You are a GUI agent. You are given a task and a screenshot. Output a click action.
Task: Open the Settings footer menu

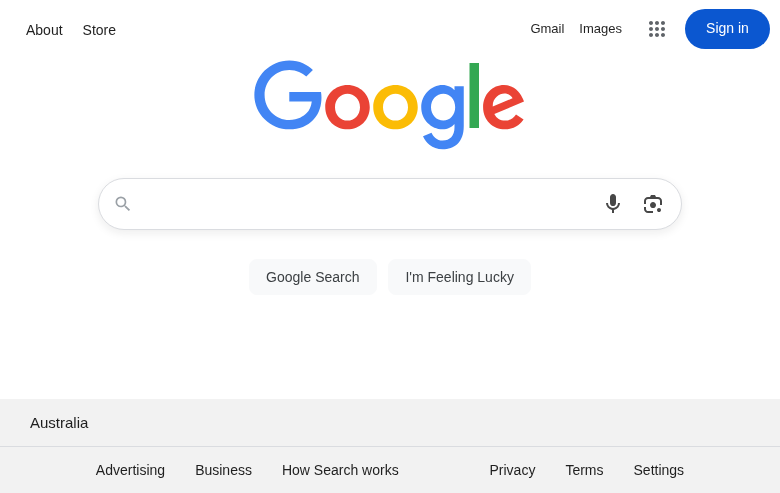(x=658, y=470)
